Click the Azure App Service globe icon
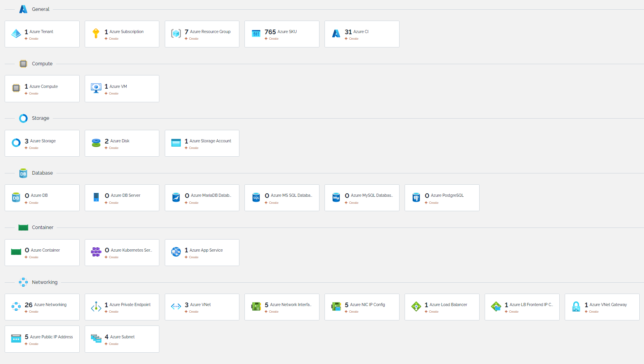The width and height of the screenshot is (644, 364). pos(176,252)
